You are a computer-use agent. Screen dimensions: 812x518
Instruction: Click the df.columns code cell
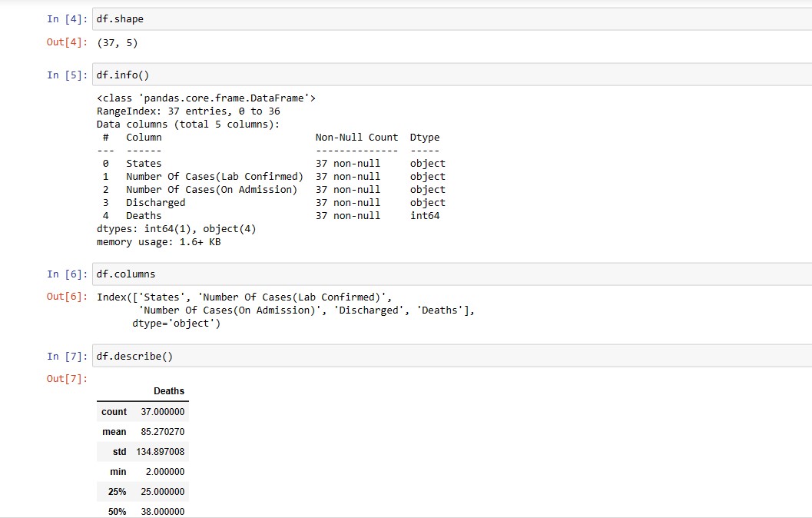point(452,274)
